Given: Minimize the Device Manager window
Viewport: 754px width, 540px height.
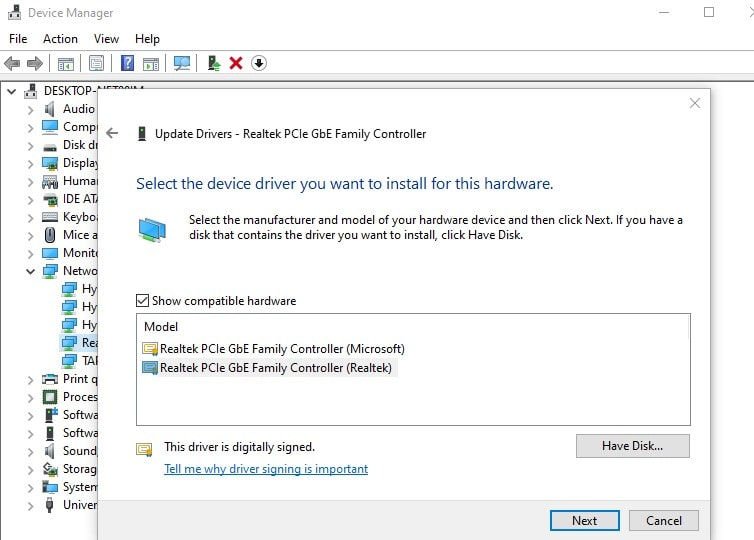Looking at the screenshot, I should point(664,12).
